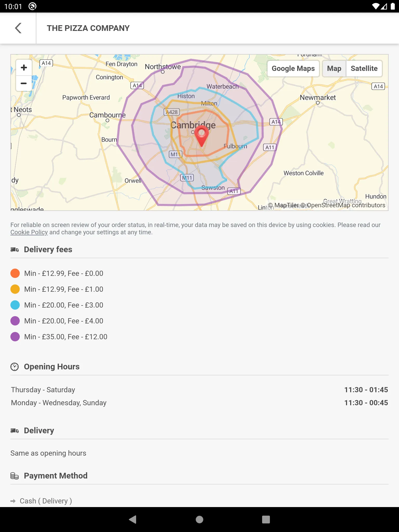The height and width of the screenshot is (532, 399).
Task: Select 'Min - £12.99, Fee - £0.00' text
Action: pos(64,273)
